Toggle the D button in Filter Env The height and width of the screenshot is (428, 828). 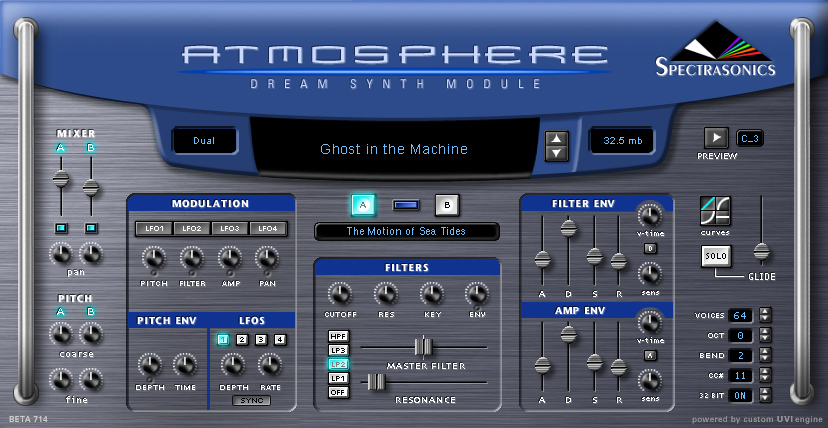[x=651, y=248]
